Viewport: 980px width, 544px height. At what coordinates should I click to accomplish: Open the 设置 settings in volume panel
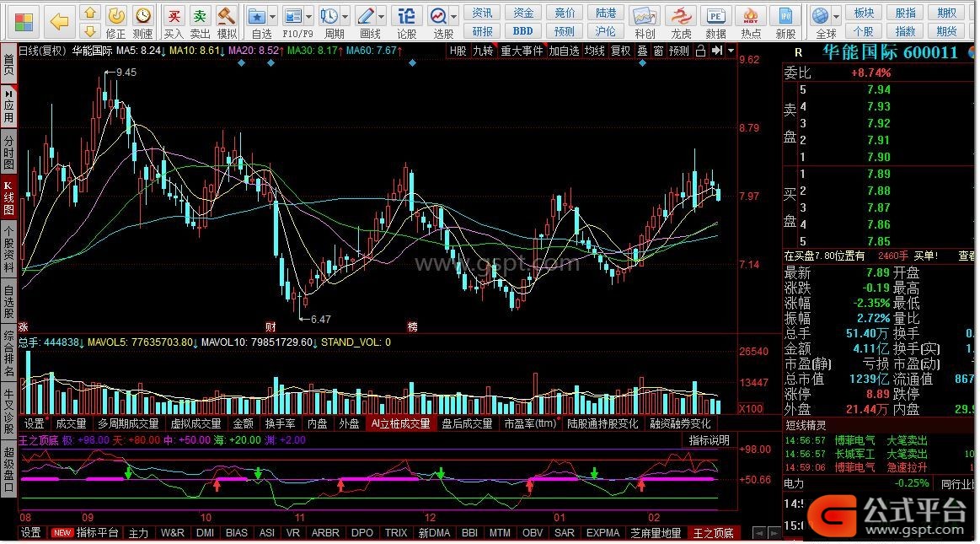35,424
